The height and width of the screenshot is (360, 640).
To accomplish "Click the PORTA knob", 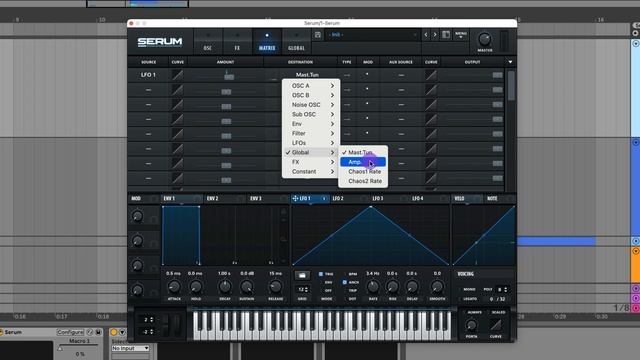I will point(471,325).
